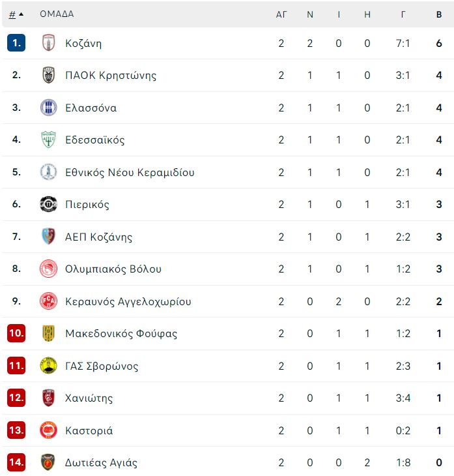The width and height of the screenshot is (454, 476).
Task: Click the Δωτιέας Αγιάς team crest
Action: [x=48, y=462]
